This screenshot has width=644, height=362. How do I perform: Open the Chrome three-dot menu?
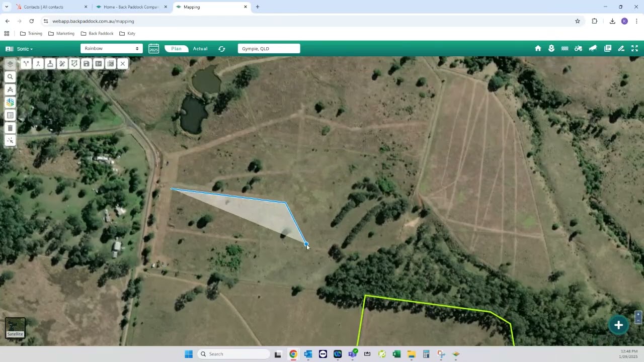tap(636, 21)
